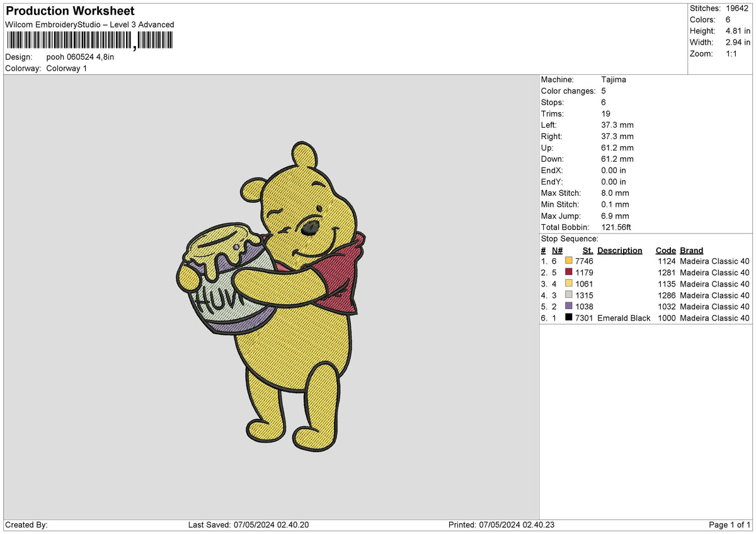Select the 'Printed: 07/05/2024 02.40.23' footer text
This screenshot has width=756, height=534.
501,525
